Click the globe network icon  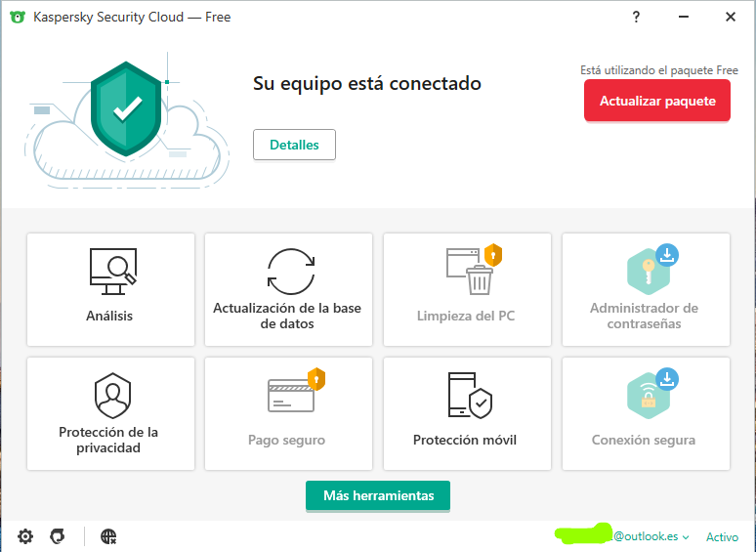tap(108, 536)
